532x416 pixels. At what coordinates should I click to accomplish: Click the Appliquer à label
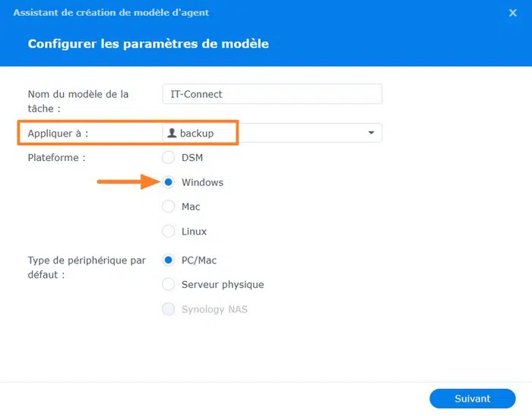pyautogui.click(x=58, y=133)
